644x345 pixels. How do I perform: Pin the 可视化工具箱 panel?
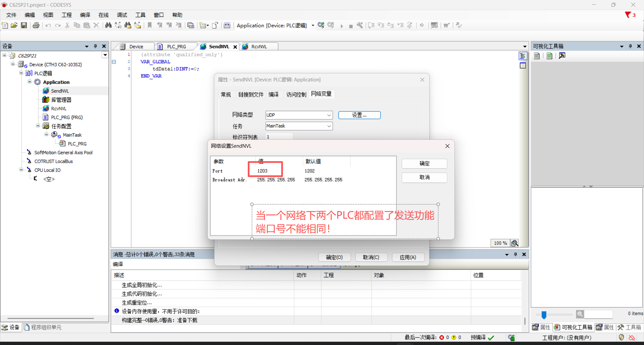tap(630, 46)
